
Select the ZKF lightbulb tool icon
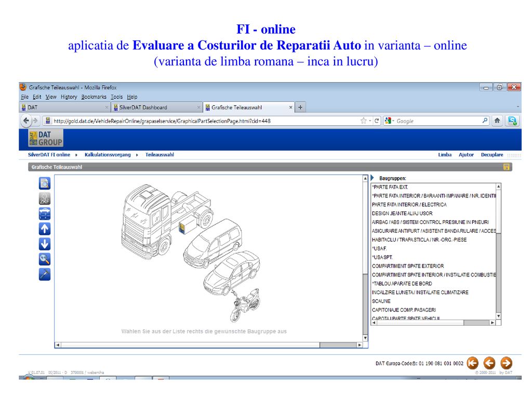click(x=45, y=198)
